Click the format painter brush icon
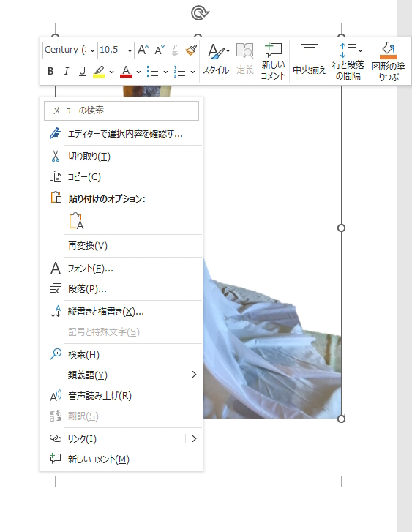 tap(192, 50)
